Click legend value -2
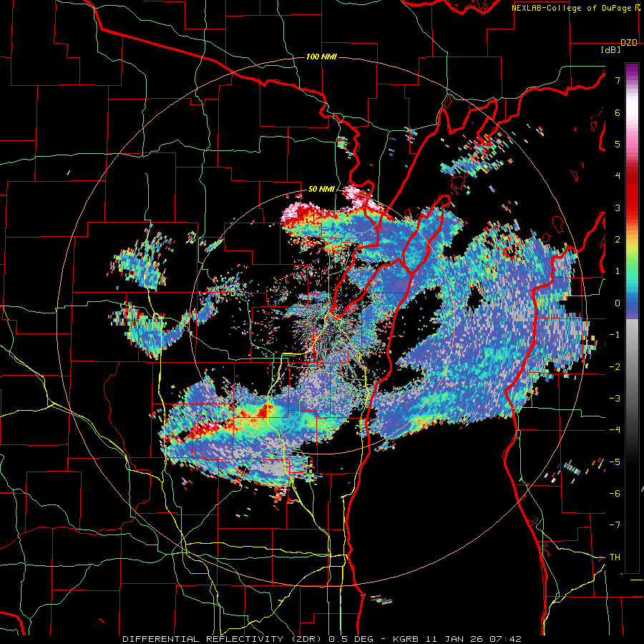Image resolution: width=644 pixels, height=644 pixels. [615, 367]
